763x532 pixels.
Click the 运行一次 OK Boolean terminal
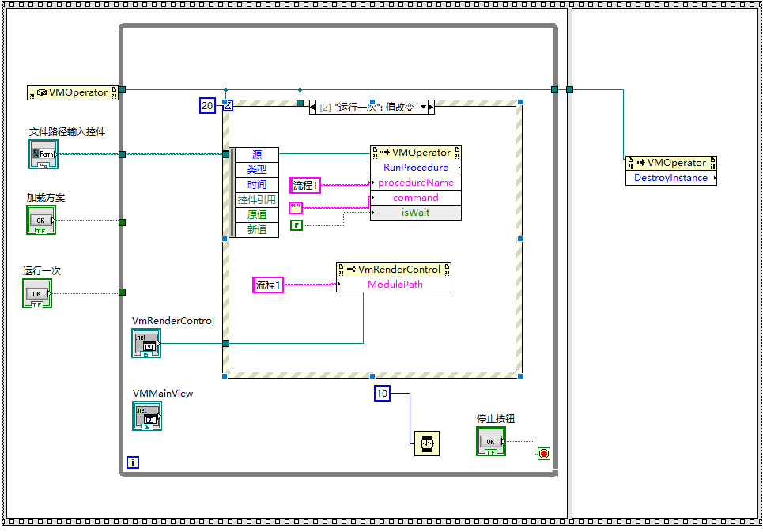[37, 292]
